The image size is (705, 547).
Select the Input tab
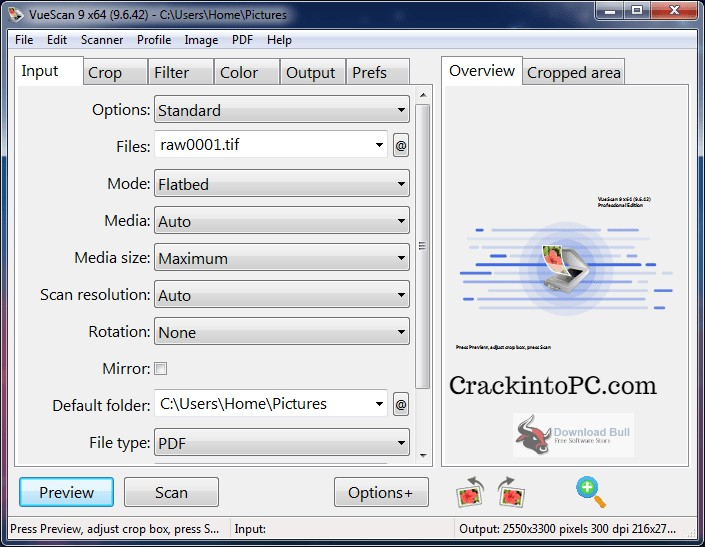(49, 71)
